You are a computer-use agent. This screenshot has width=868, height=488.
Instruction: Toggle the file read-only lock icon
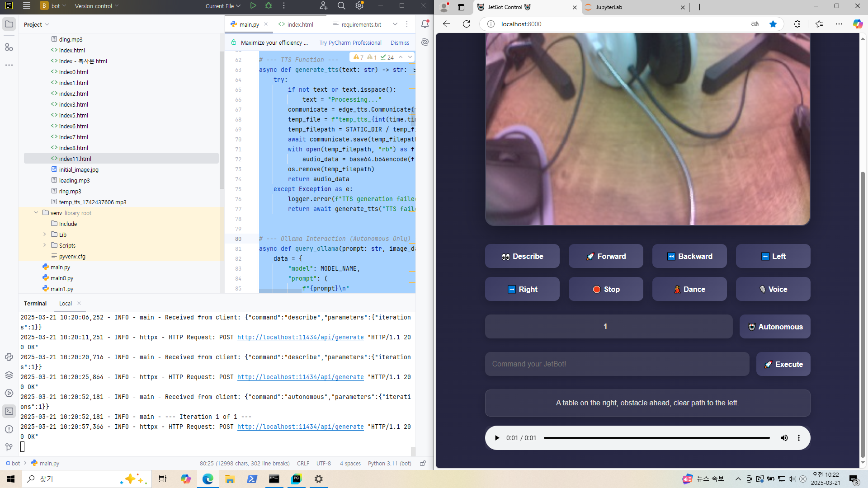click(x=423, y=463)
